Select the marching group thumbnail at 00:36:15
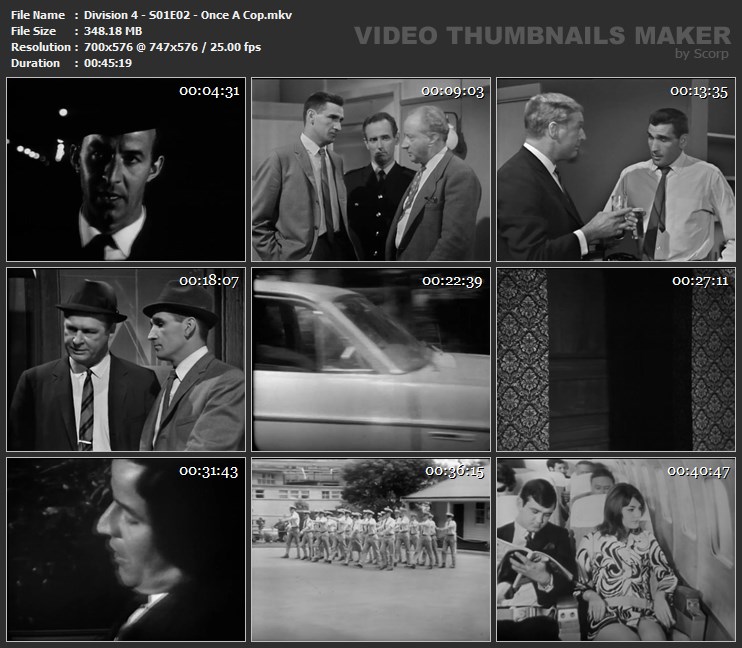This screenshot has width=742, height=648. pyautogui.click(x=371, y=550)
